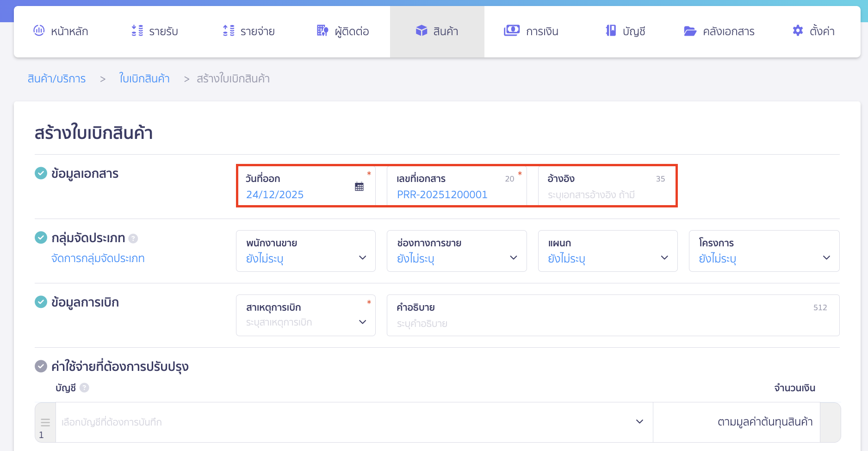This screenshot has width=868, height=451.
Task: Click the cash icon for การเงิน
Action: (x=511, y=31)
